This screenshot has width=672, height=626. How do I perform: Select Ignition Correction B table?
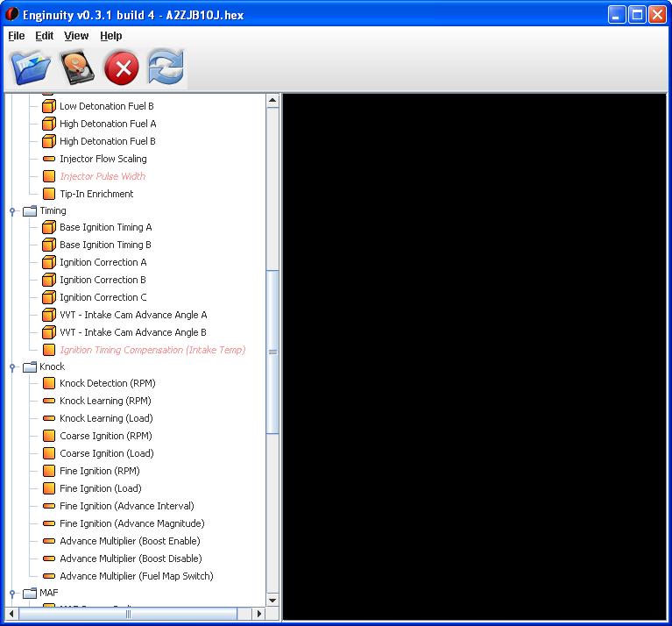(103, 280)
